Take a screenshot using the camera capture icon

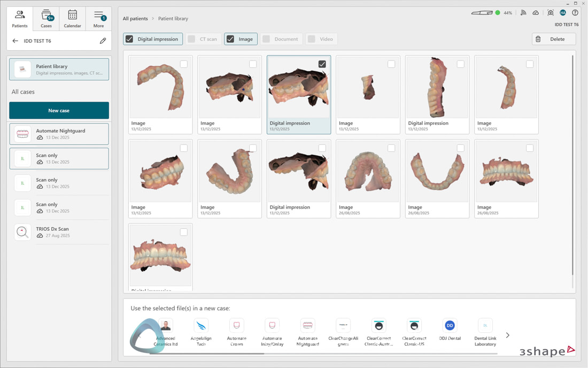550,12
